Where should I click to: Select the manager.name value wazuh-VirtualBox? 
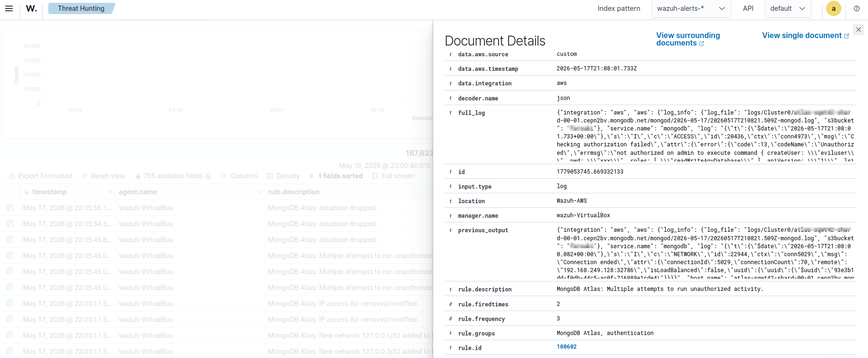(x=584, y=215)
